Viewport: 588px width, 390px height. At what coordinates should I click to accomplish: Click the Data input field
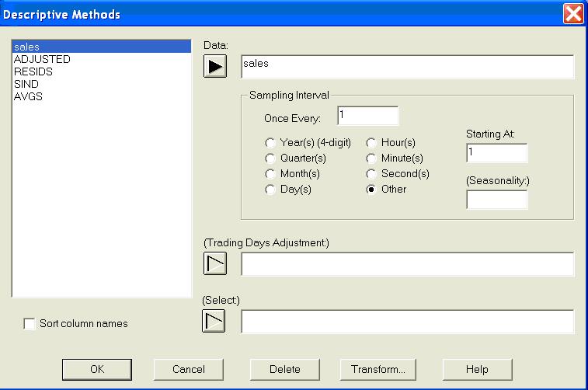click(407, 67)
